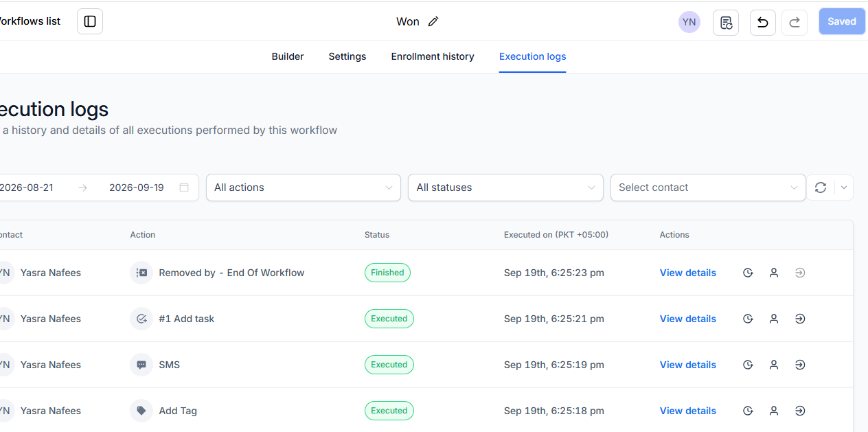The width and height of the screenshot is (868, 432).
Task: Switch to the Settings tab
Action: 347,56
